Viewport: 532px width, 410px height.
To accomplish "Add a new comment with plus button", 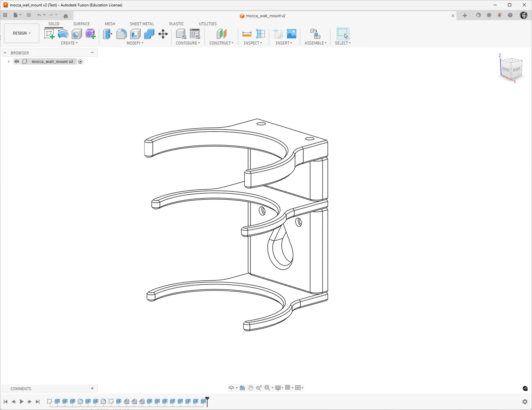I will click(92, 388).
